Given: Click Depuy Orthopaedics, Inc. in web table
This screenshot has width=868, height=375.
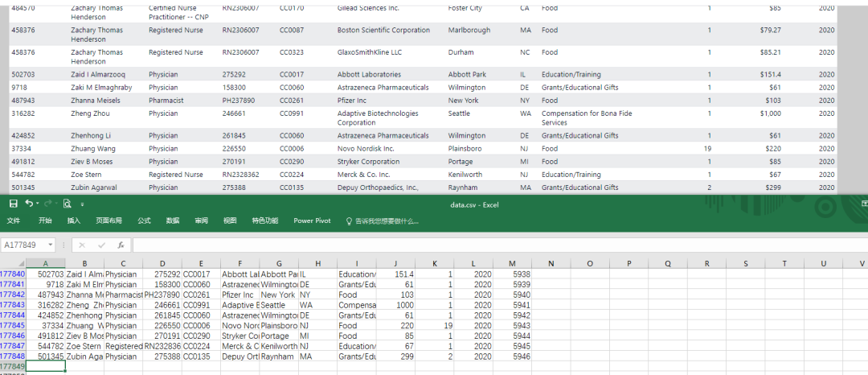Looking at the screenshot, I should pyautogui.click(x=378, y=187).
